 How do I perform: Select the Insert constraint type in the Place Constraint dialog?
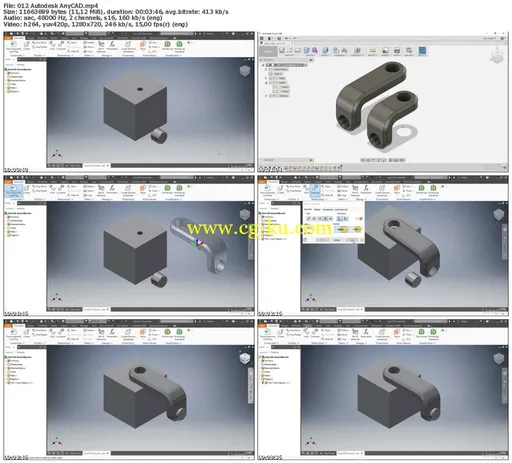325,218
